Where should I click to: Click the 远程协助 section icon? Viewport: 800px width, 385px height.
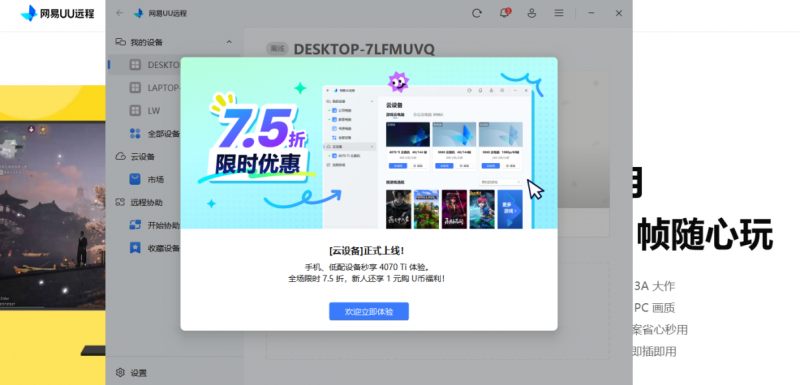pyautogui.click(x=120, y=202)
